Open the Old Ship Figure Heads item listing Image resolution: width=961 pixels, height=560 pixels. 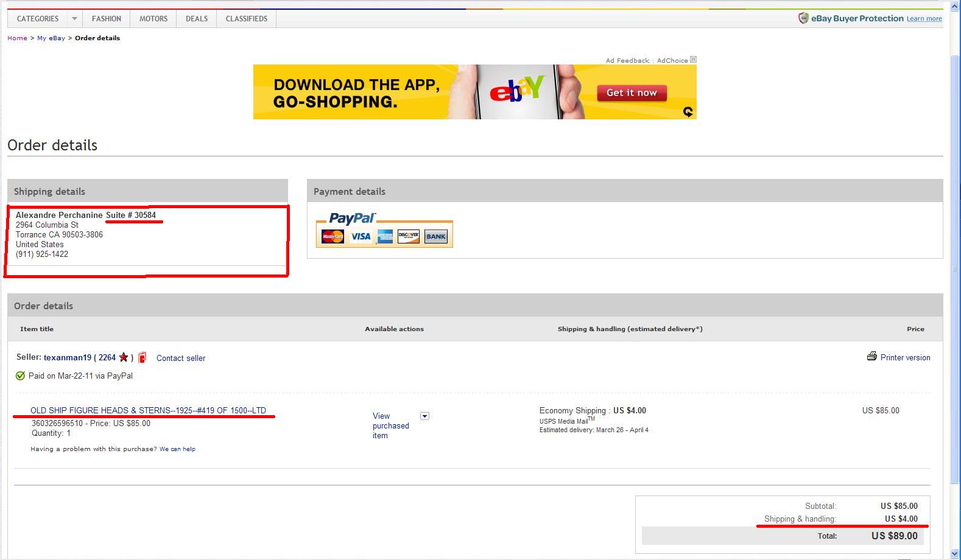pos(148,410)
